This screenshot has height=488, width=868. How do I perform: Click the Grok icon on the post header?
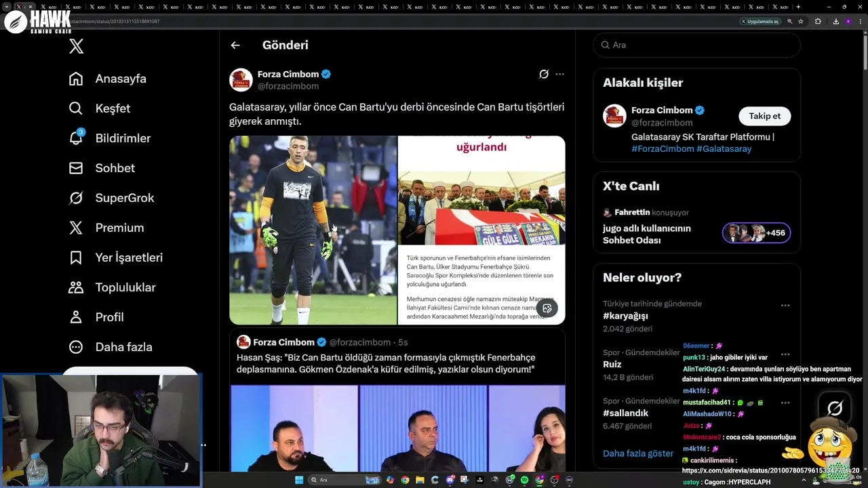[543, 75]
